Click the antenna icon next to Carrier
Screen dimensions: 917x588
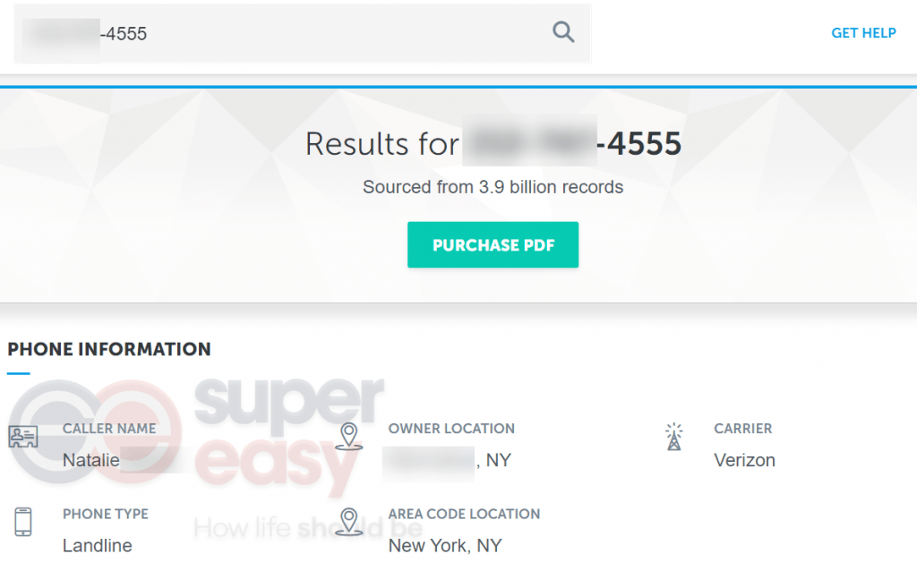674,438
